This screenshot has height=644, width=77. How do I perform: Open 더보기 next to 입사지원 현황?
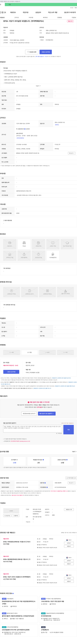(74, 452)
